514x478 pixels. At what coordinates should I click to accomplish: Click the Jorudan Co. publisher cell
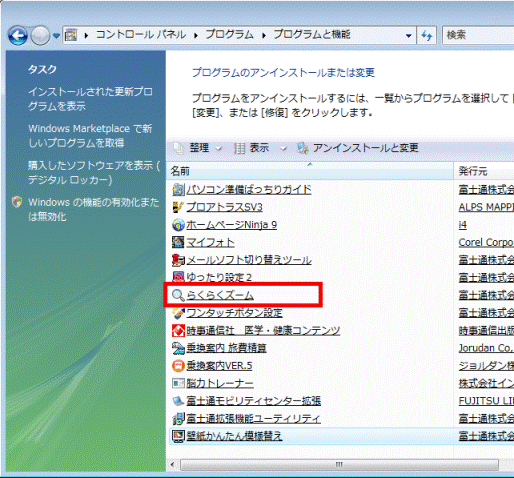(486, 348)
